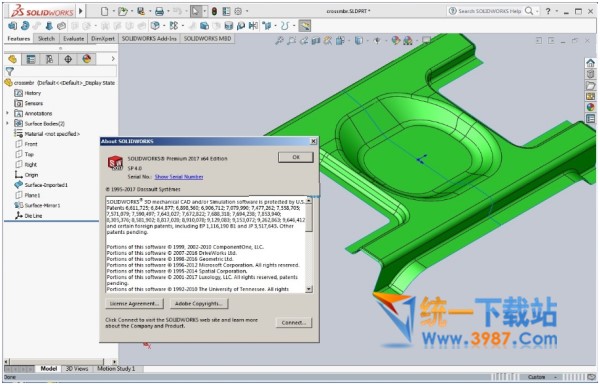This screenshot has height=385, width=600.
Task: Switch to the Sketch tab
Action: 46,39
